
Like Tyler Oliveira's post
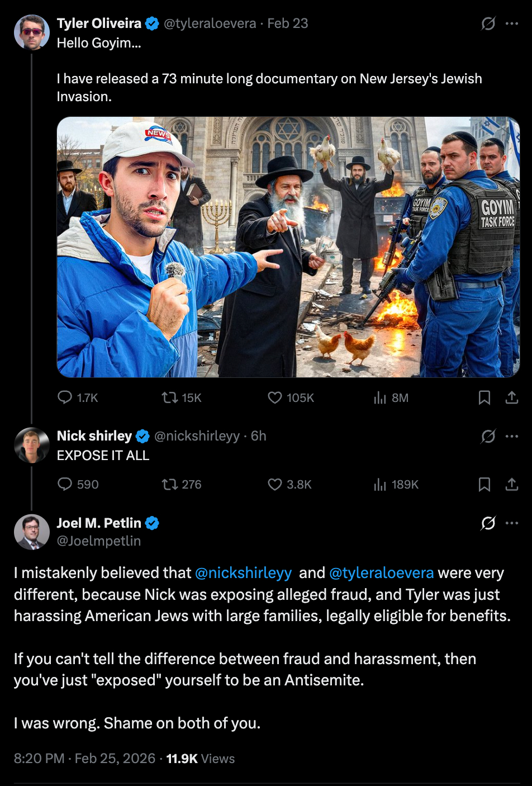275,397
